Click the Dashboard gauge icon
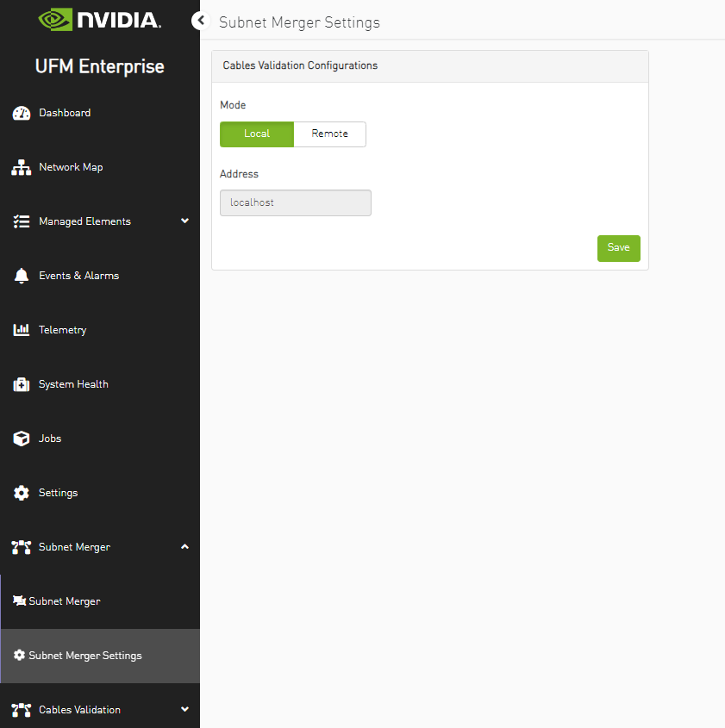Image resolution: width=725 pixels, height=728 pixels. pos(22,113)
